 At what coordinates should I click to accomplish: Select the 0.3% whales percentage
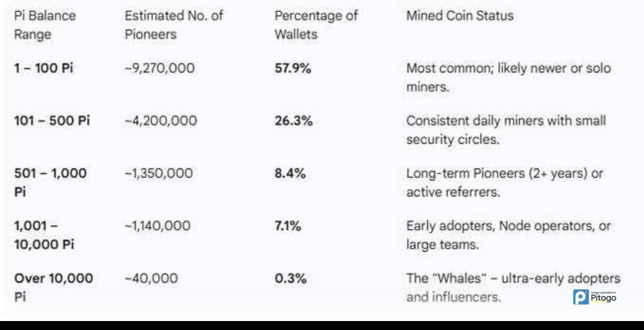(x=290, y=279)
